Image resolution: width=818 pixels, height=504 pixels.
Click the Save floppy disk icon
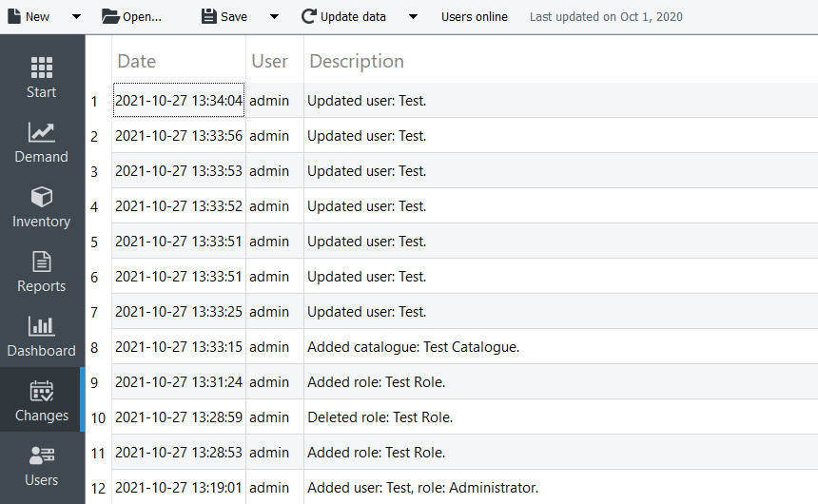point(208,16)
